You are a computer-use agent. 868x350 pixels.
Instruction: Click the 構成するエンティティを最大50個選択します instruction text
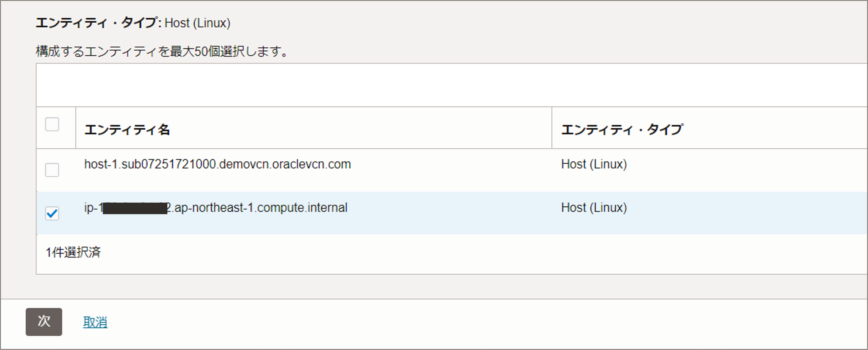162,51
